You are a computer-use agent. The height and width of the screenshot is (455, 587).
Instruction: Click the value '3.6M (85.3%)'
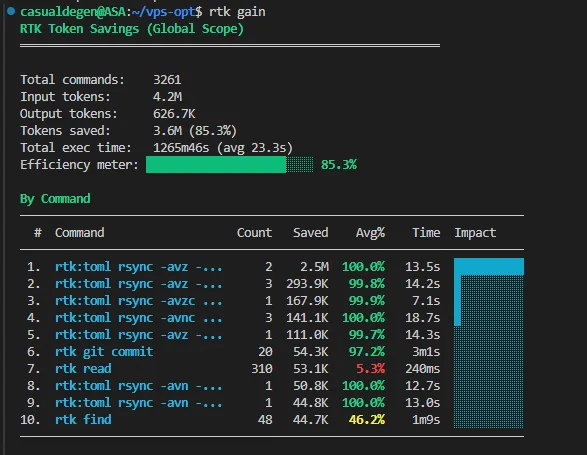195,131
